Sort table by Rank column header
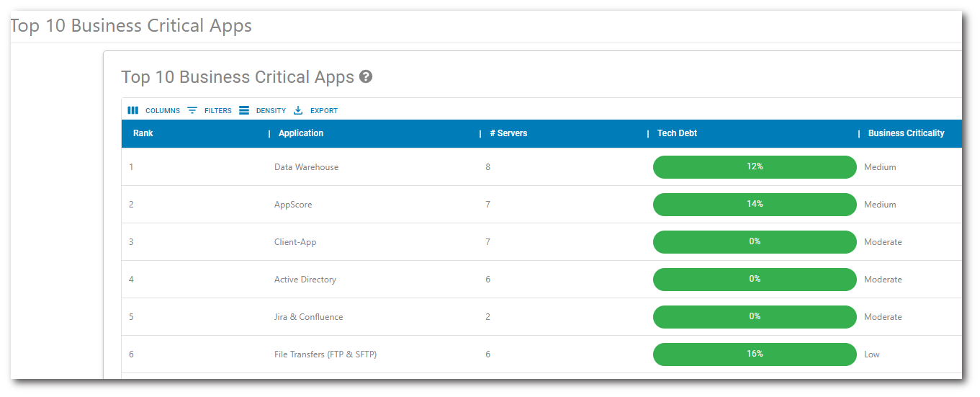980x397 pixels. coord(143,133)
